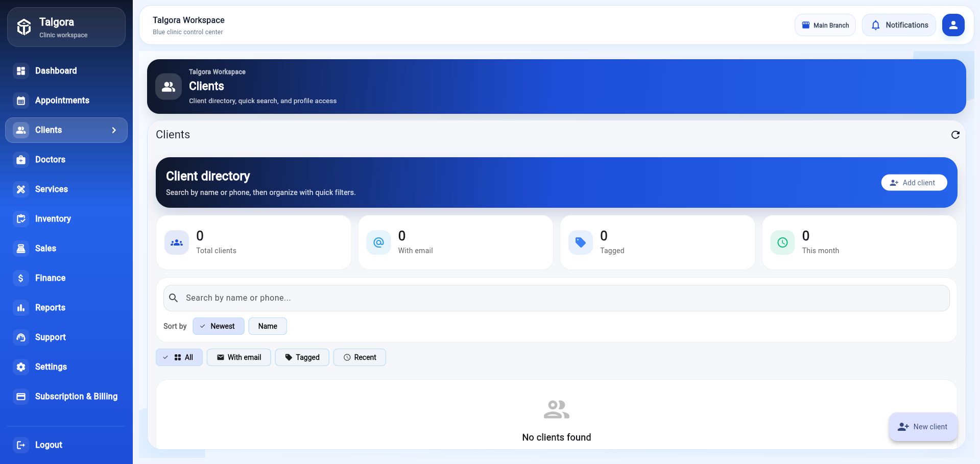Click the This month clock icon
The image size is (980, 464).
tap(783, 242)
